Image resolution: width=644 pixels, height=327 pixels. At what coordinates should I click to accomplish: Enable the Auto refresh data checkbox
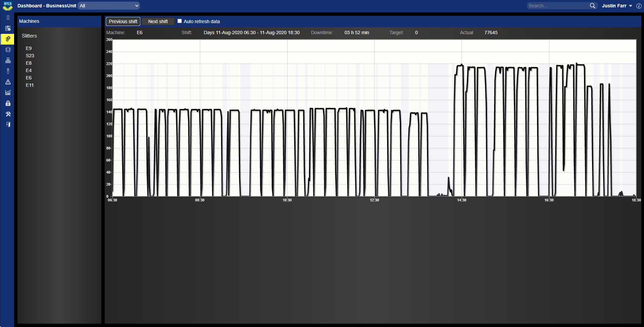pos(180,21)
